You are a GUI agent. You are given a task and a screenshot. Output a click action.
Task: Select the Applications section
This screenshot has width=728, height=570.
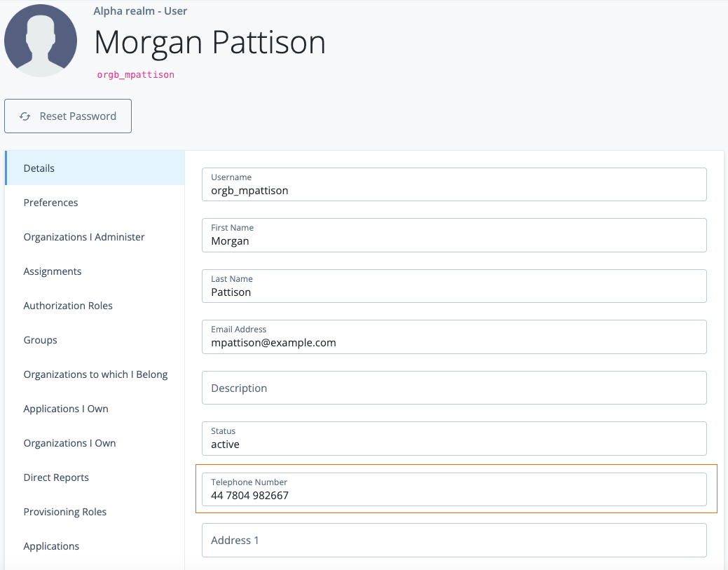(50, 546)
